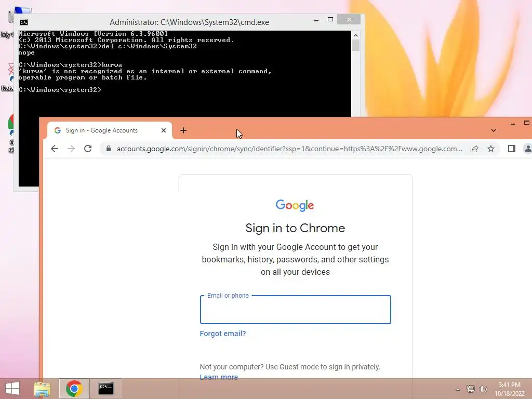Click the 'kurwa' is not recognized error line
The width and height of the screenshot is (532, 399).
coord(145,71)
